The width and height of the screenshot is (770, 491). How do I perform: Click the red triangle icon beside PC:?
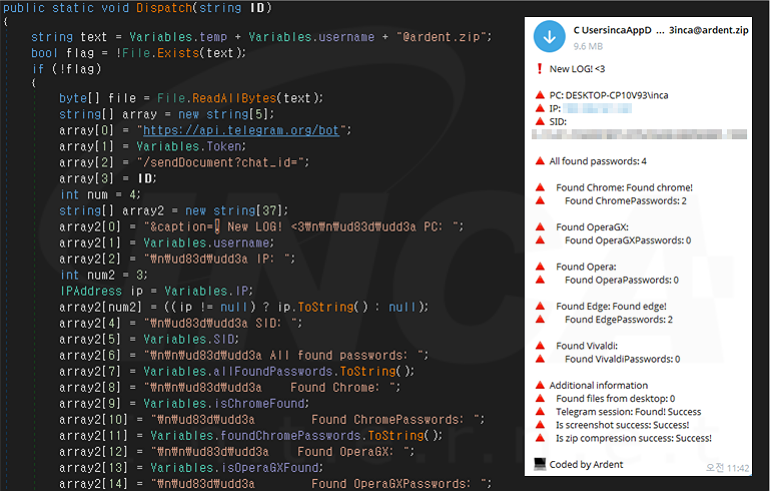point(540,95)
